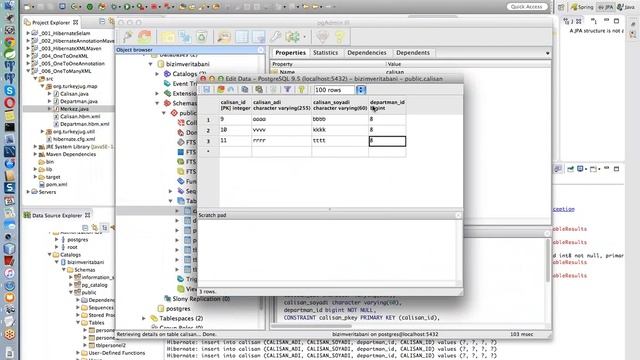Refresh rows in Edit Data toolbar
The height and width of the screenshot is (360, 640).
coord(221,89)
